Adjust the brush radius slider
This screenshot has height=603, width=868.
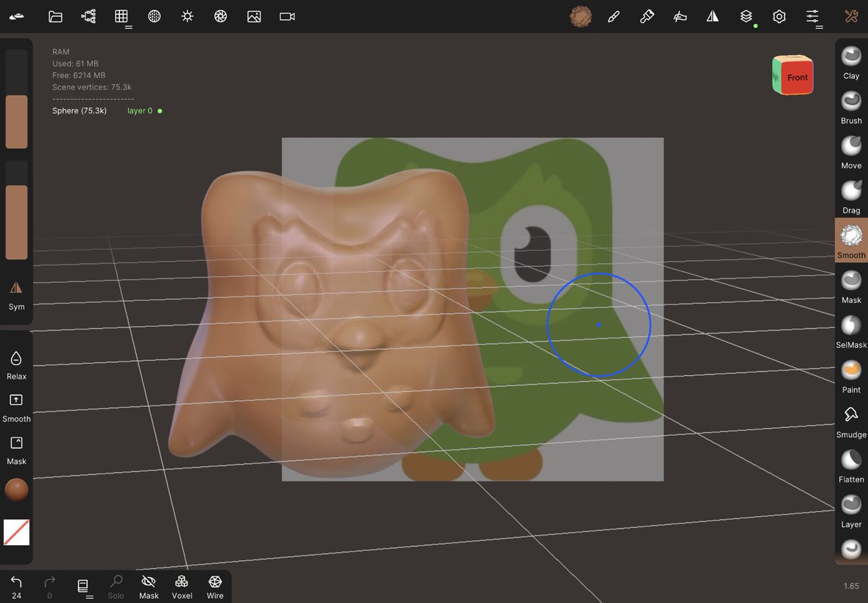[x=17, y=99]
